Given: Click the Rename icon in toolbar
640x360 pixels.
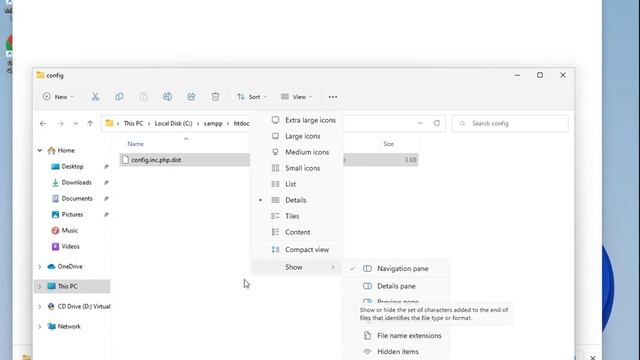Looking at the screenshot, I should pos(167,97).
